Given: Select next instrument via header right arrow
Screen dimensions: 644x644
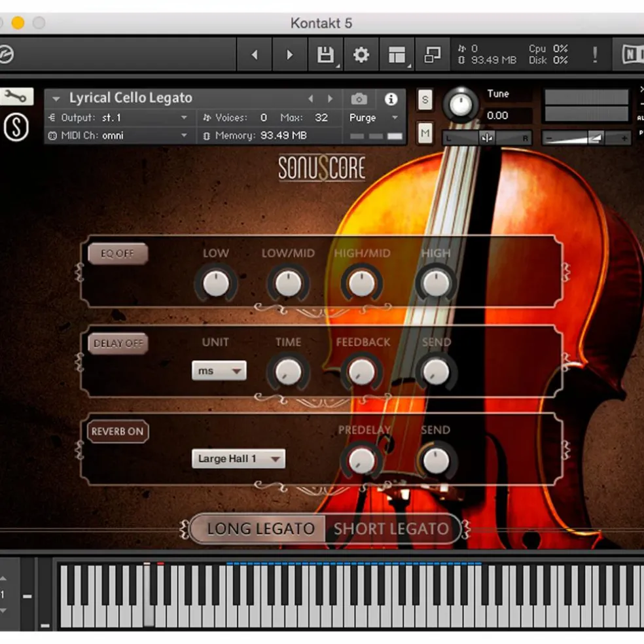Looking at the screenshot, I should [330, 99].
